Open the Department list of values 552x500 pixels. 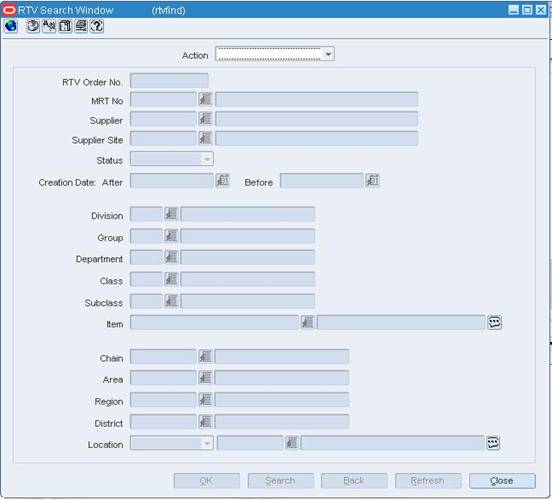click(x=171, y=257)
